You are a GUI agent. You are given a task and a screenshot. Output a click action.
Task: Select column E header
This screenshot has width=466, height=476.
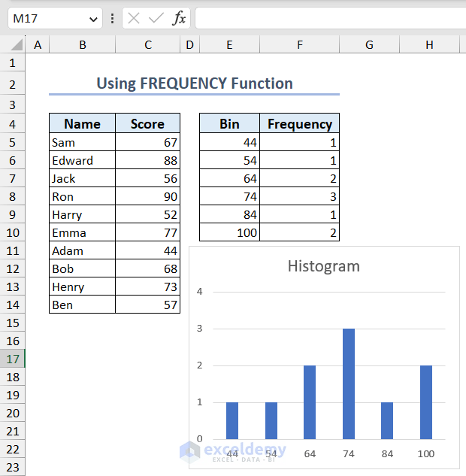coord(230,45)
